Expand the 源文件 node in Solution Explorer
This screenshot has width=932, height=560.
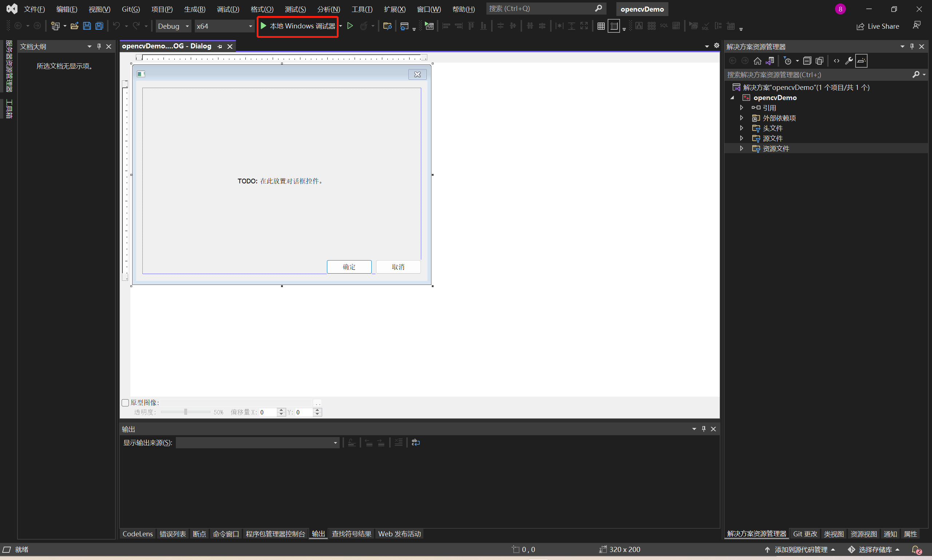(x=741, y=138)
